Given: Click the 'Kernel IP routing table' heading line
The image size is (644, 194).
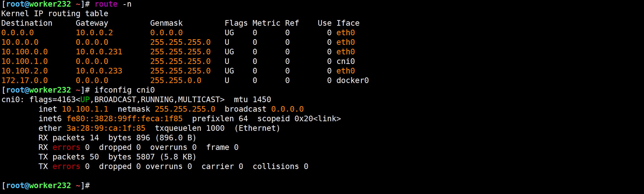Looking at the screenshot, I should (55, 13).
